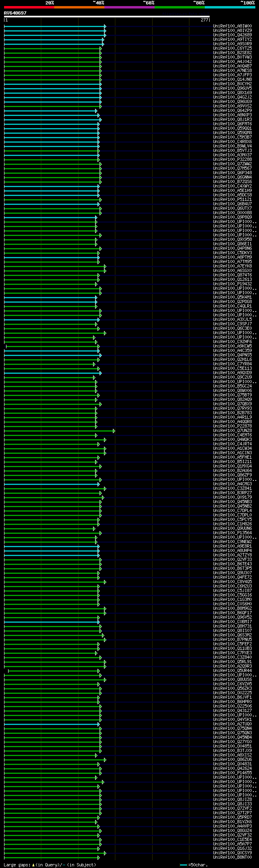Select hit label UniRef100_A8UHP4

coord(232,551)
